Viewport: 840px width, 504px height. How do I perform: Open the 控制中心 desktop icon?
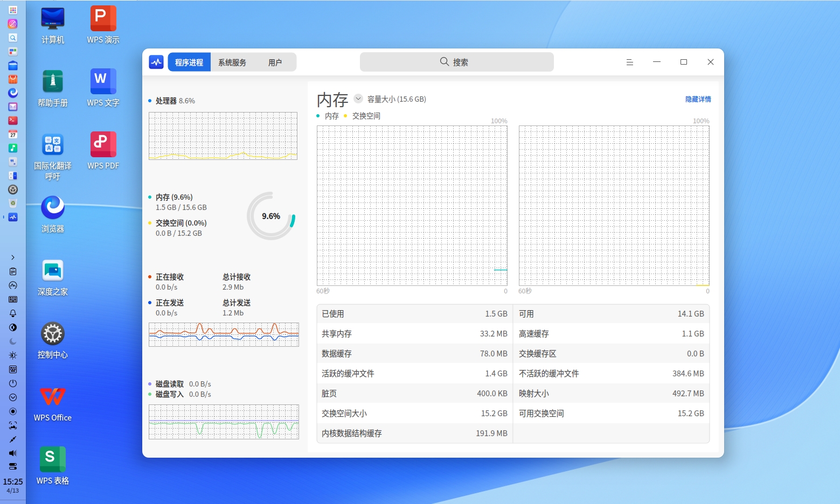pyautogui.click(x=53, y=341)
